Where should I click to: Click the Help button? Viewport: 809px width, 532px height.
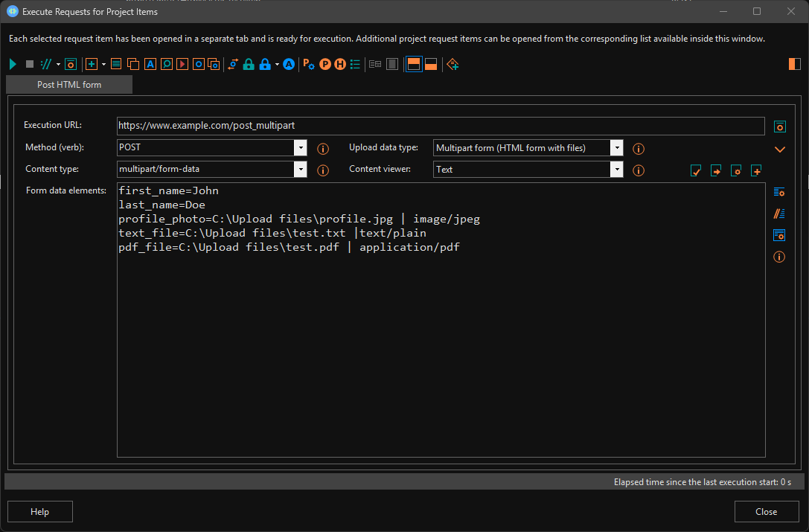[x=39, y=511]
